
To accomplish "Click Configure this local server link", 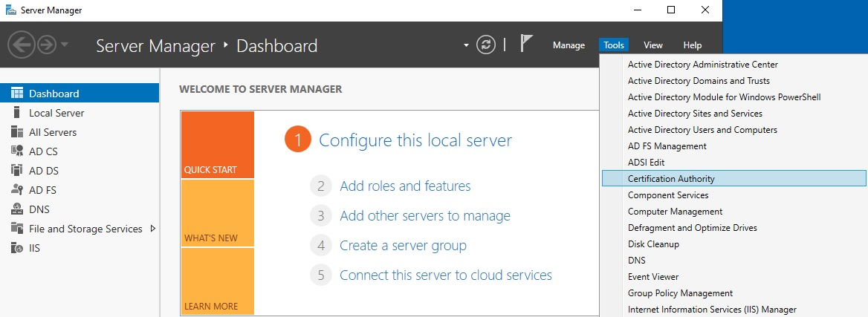I will coord(415,140).
